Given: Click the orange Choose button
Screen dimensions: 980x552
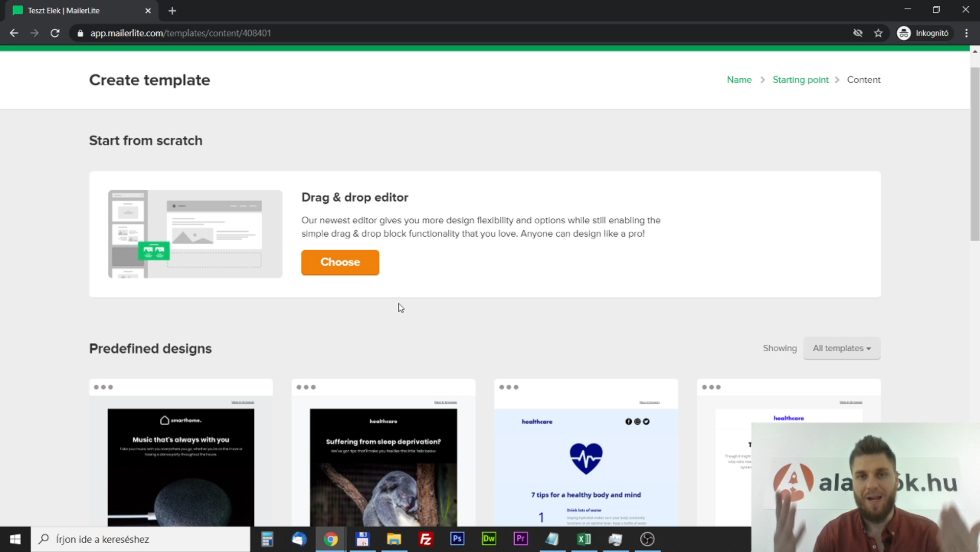Looking at the screenshot, I should pos(340,262).
